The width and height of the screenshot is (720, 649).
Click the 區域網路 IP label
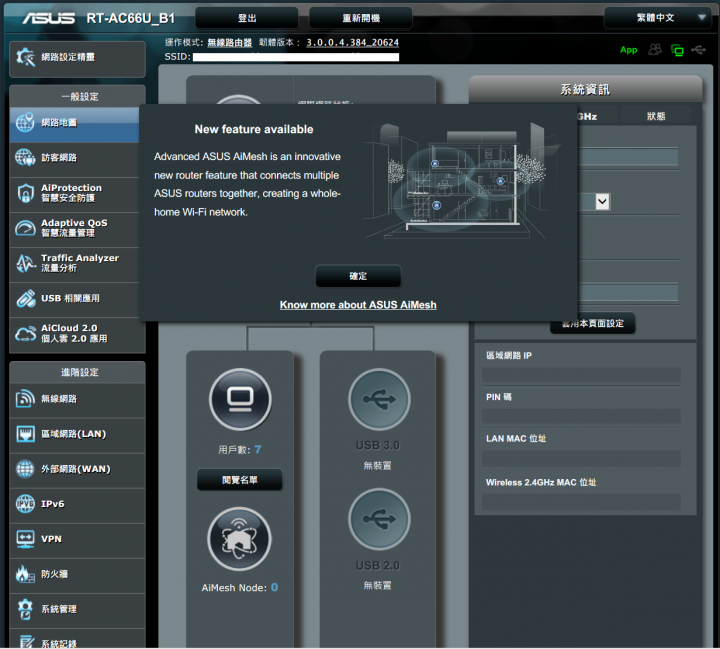pyautogui.click(x=509, y=356)
